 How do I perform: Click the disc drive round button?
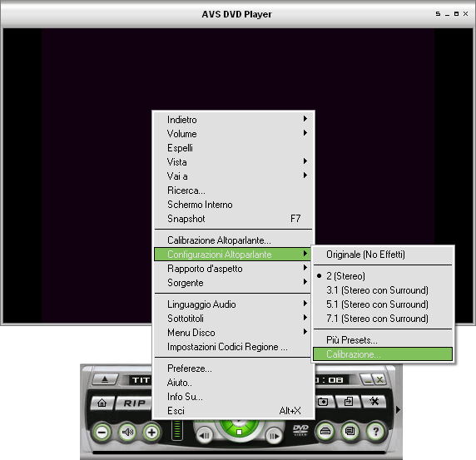click(x=325, y=431)
